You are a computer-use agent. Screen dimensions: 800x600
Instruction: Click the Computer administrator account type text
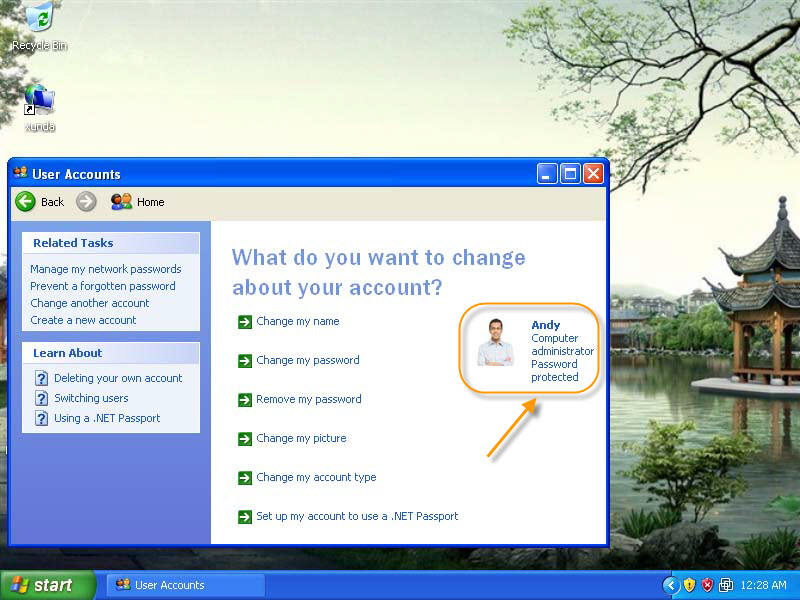(562, 345)
